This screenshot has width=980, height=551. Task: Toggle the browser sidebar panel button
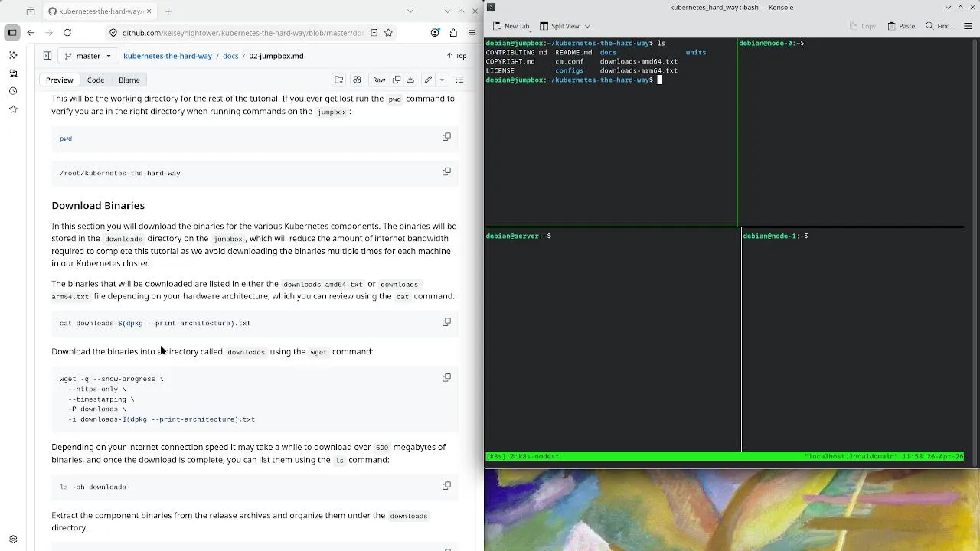[12, 33]
